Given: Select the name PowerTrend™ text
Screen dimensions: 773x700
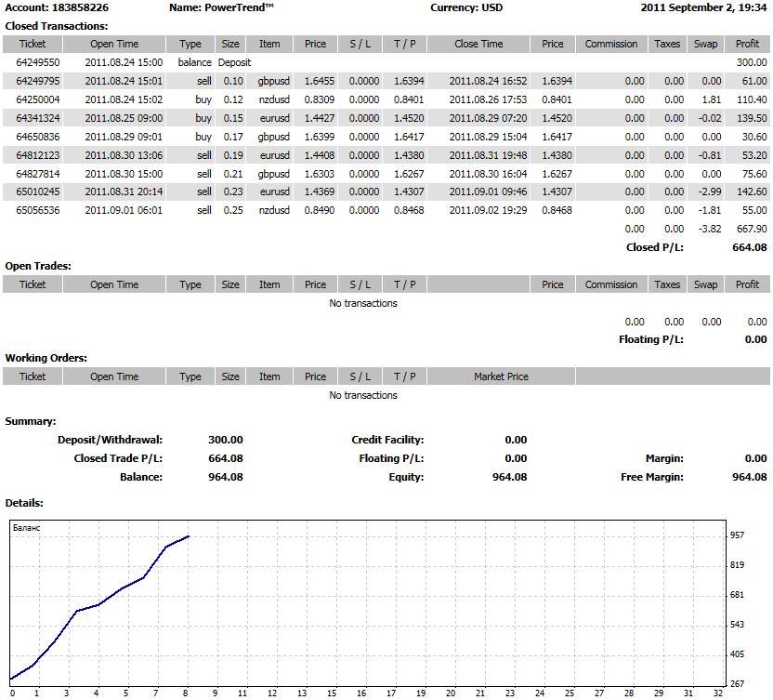Looking at the screenshot, I should pos(239,7).
